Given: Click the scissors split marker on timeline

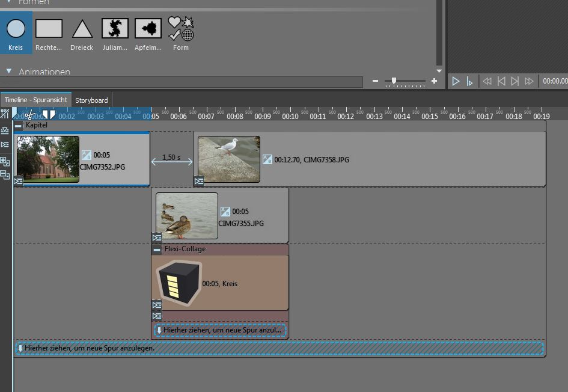Looking at the screenshot, I should pos(29,114).
